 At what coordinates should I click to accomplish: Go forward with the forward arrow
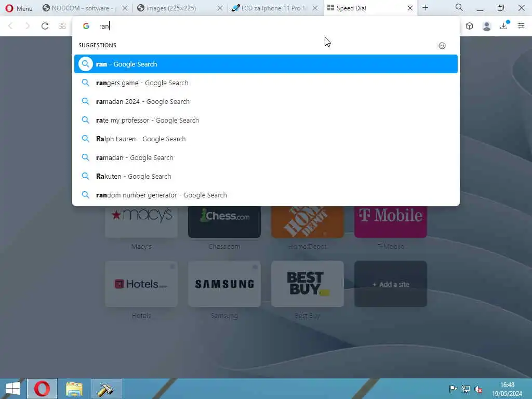(28, 26)
